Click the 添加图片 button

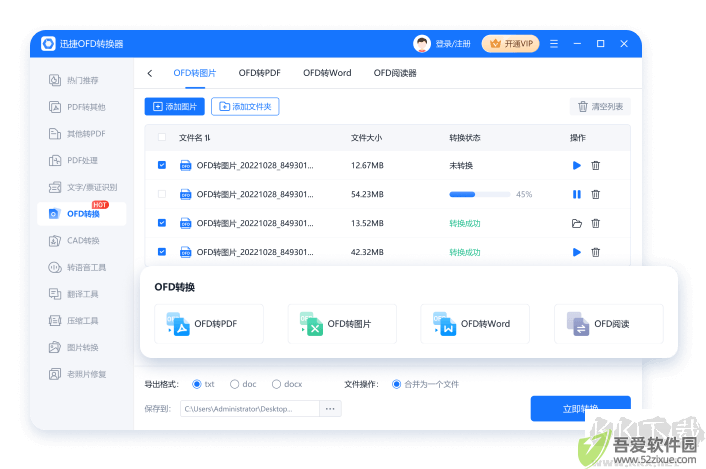[x=175, y=107]
